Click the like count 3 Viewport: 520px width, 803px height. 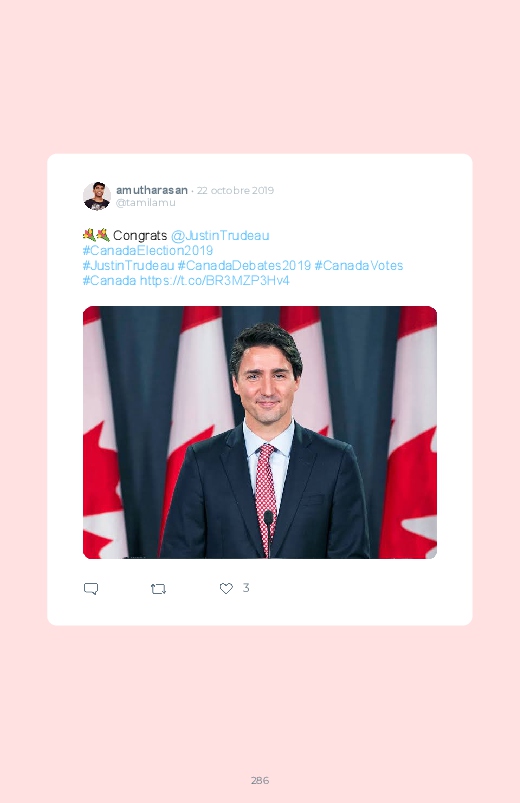point(246,588)
